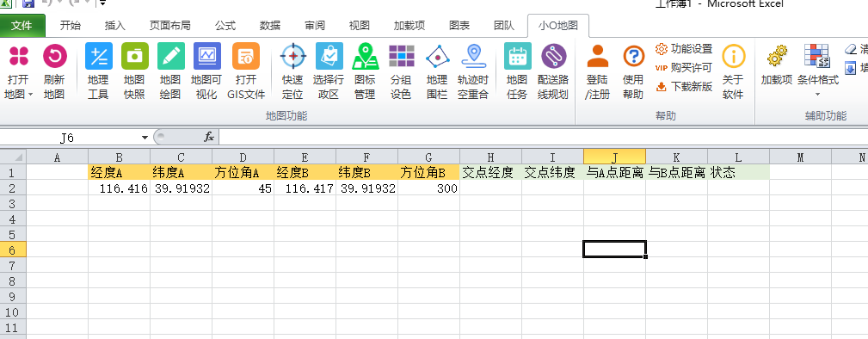This screenshot has height=339, width=868.
Task: Click the 关于软件 info icon
Action: point(733,56)
